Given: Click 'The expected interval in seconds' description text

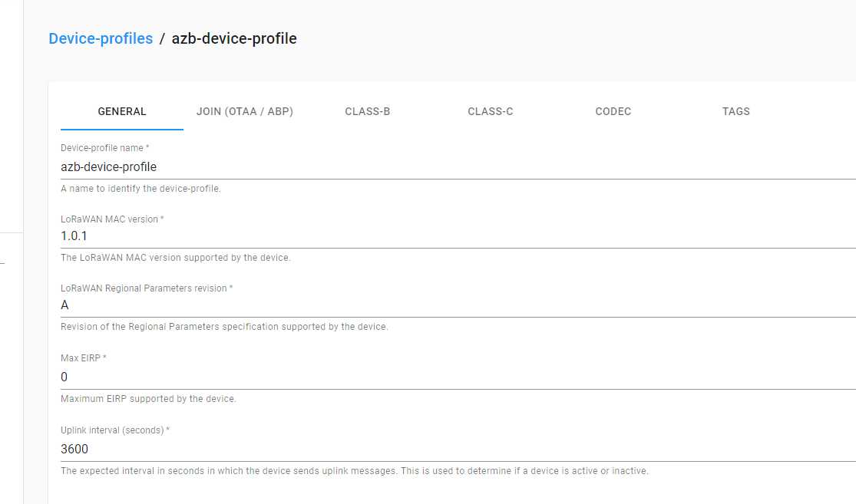Looking at the screenshot, I should [355, 471].
